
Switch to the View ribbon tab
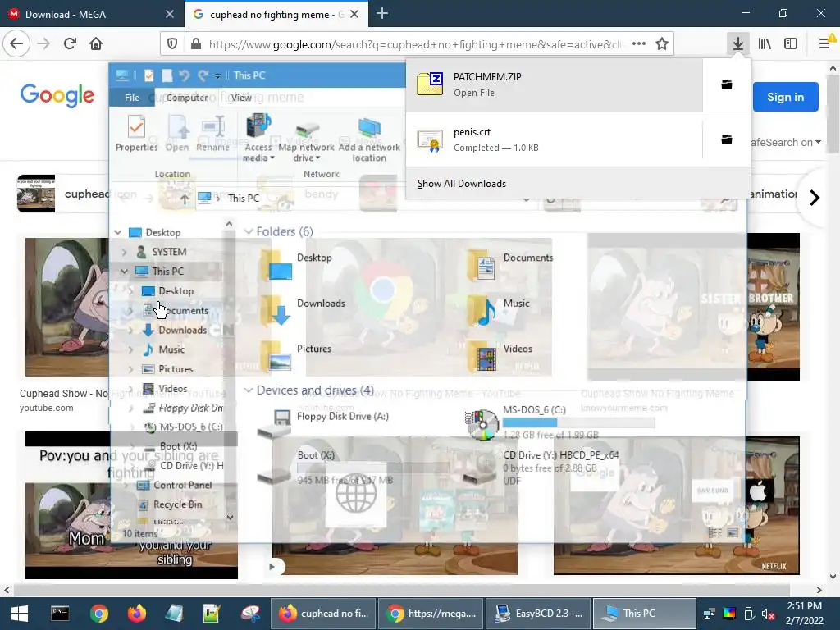click(241, 98)
